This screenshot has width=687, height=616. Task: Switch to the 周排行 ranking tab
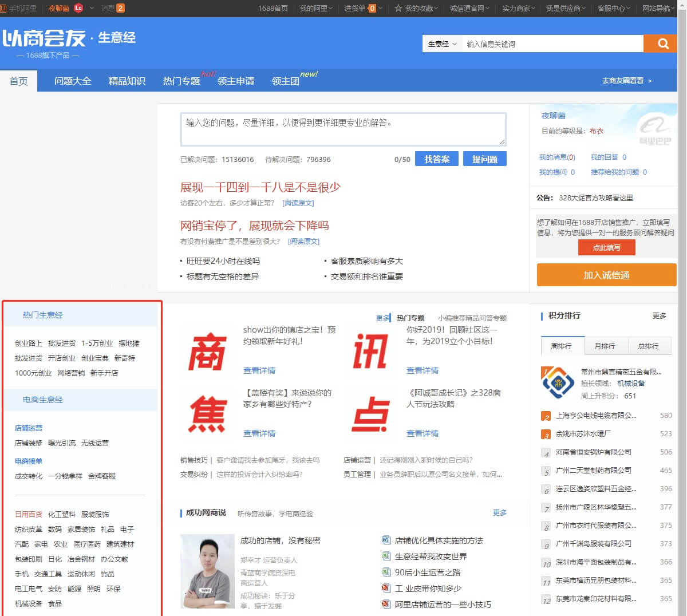pyautogui.click(x=563, y=346)
